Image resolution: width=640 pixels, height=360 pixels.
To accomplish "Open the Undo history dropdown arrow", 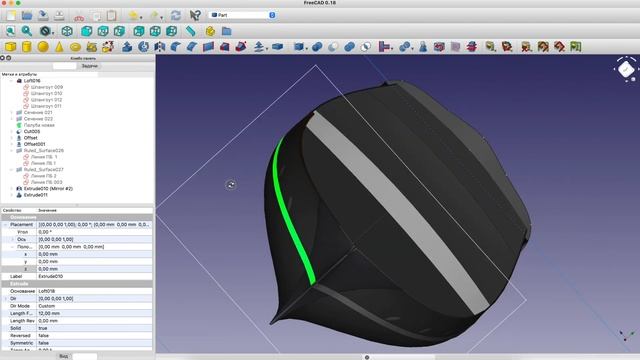I will click(141, 17).
